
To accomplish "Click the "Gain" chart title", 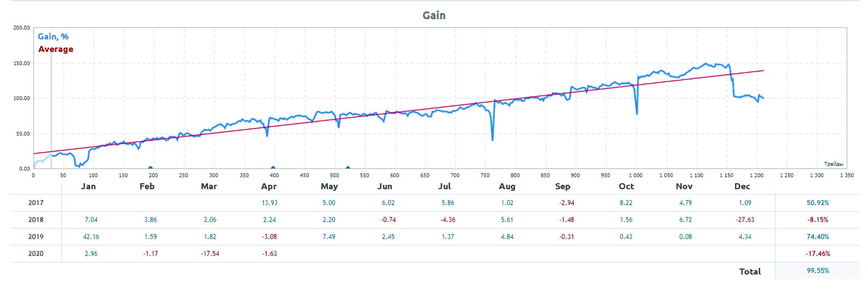I will pyautogui.click(x=434, y=15).
